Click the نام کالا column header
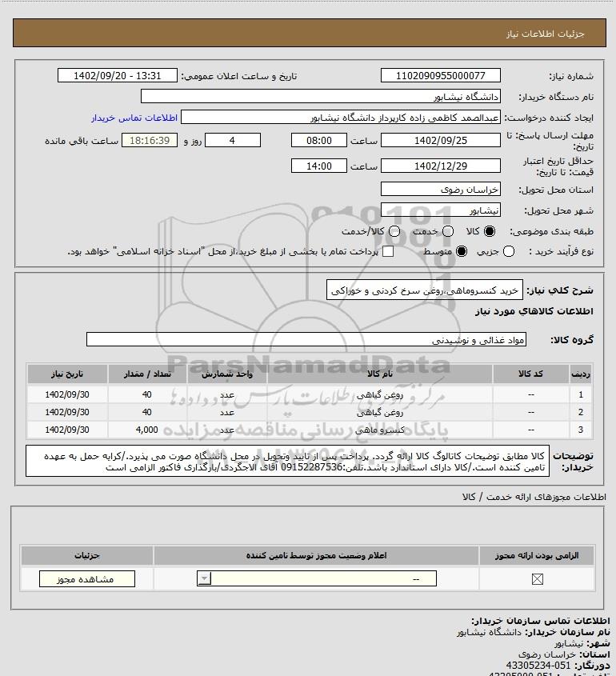616x676 pixels. pyautogui.click(x=379, y=374)
